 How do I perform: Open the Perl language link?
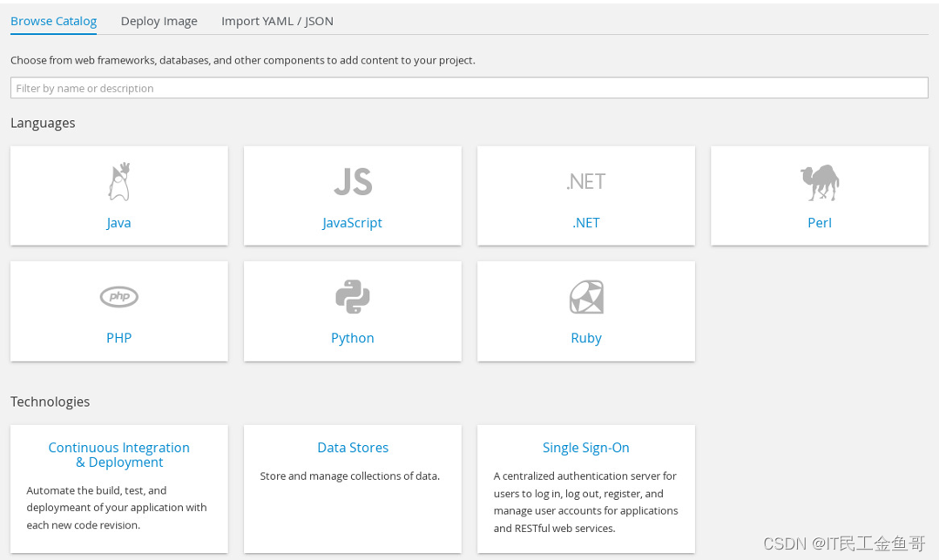coord(819,223)
